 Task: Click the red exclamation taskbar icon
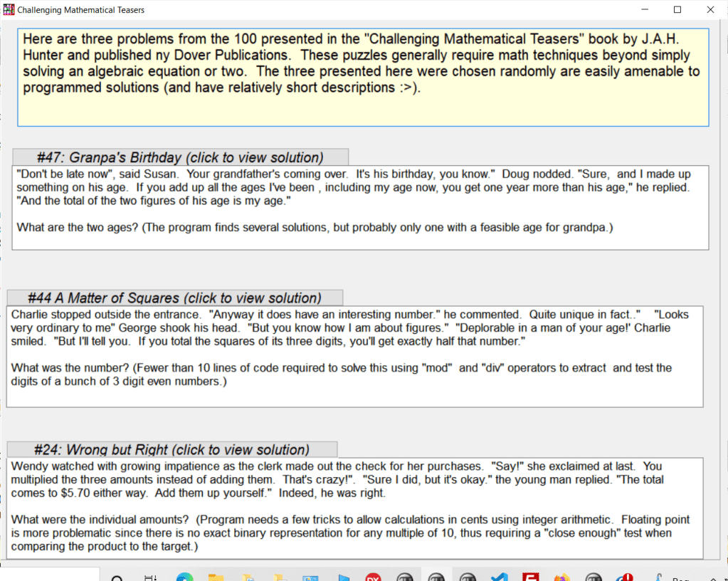[625, 576]
